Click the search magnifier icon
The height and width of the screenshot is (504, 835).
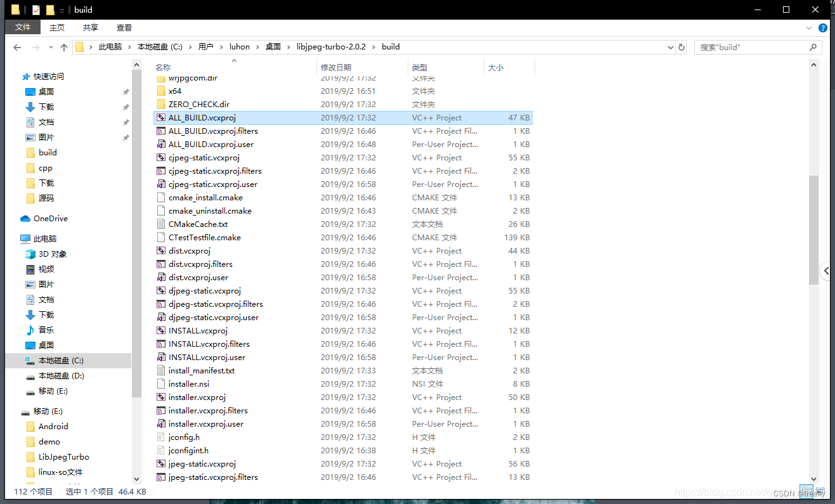tap(813, 47)
